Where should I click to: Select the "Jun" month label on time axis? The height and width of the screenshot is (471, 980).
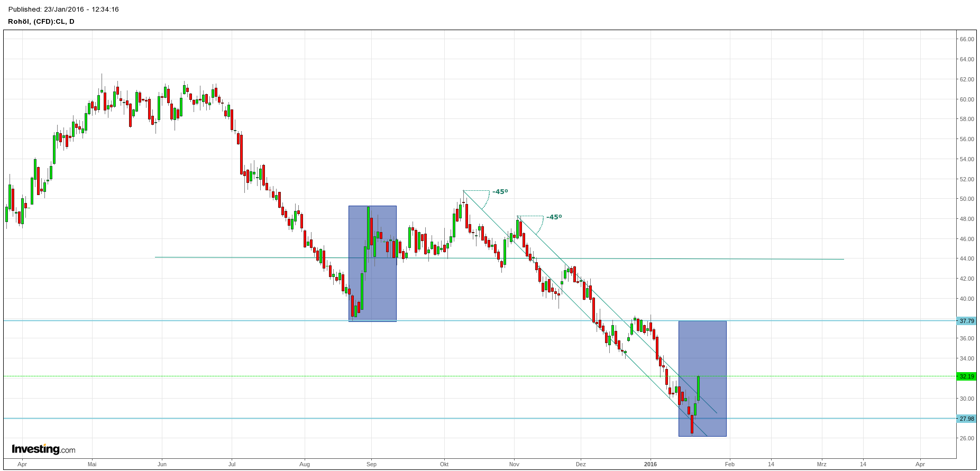[x=162, y=464]
